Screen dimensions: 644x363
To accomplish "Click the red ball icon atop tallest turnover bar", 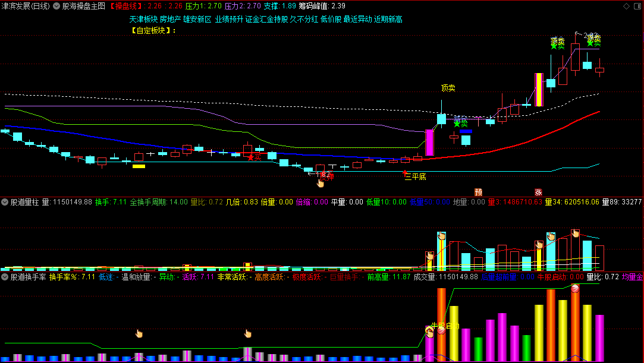I will 575,288.
